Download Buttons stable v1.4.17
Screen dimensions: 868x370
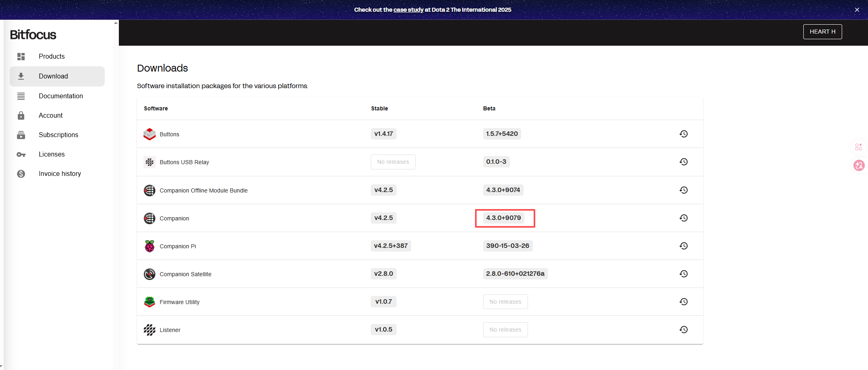(383, 134)
